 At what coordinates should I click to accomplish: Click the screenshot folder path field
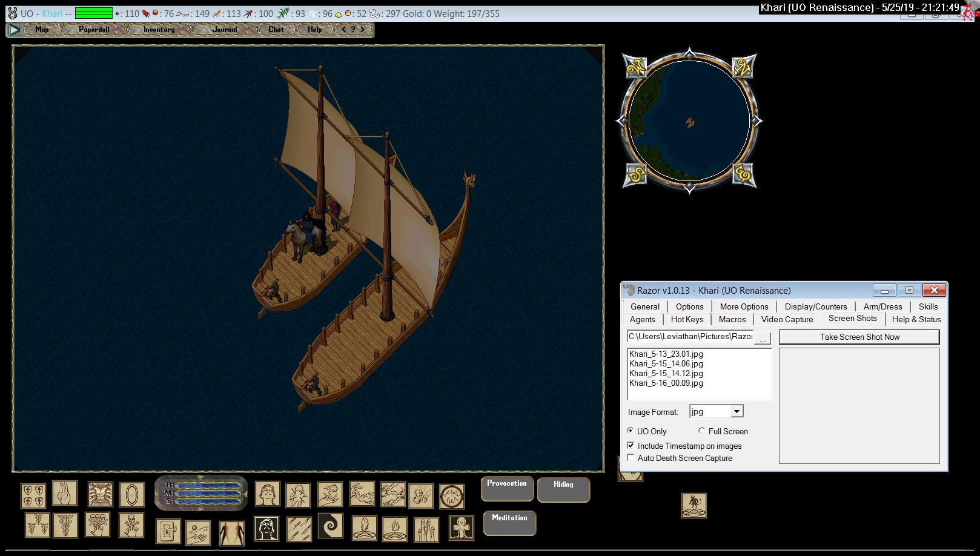(x=690, y=336)
